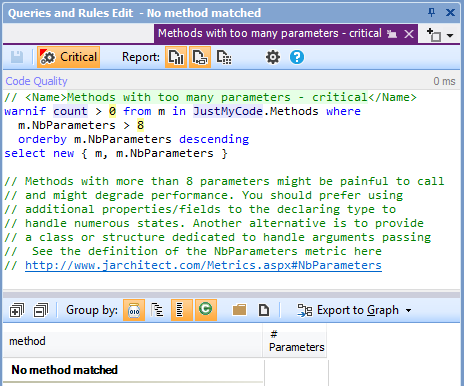Toggle group by namespace tree icon

coord(157,310)
